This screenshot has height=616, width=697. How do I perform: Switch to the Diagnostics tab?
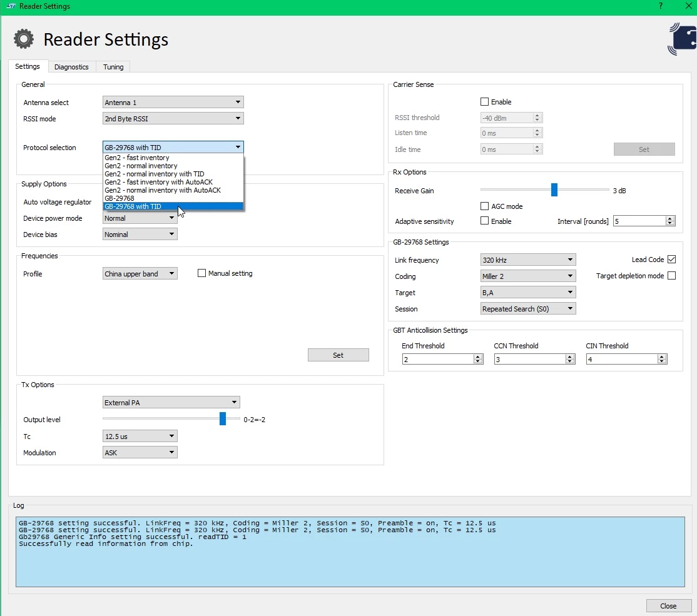[71, 67]
